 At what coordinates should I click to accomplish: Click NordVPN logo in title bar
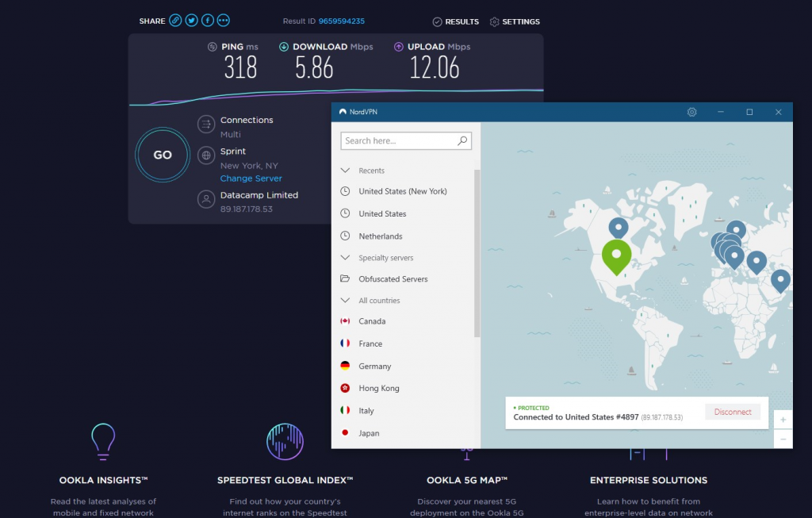click(x=343, y=112)
